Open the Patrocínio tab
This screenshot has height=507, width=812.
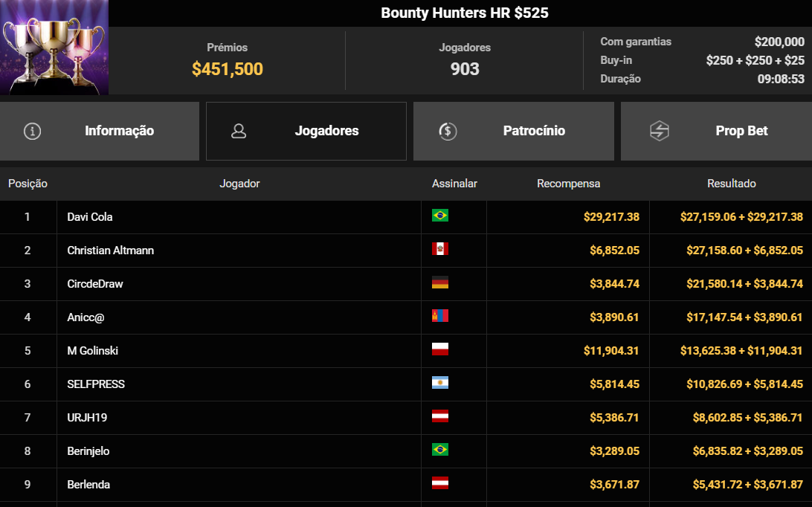pos(533,131)
